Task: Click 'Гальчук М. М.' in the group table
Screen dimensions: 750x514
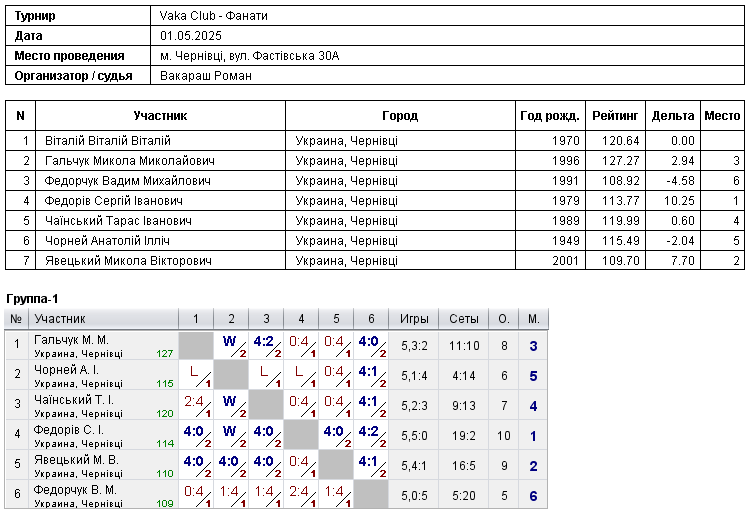Action: (71, 340)
